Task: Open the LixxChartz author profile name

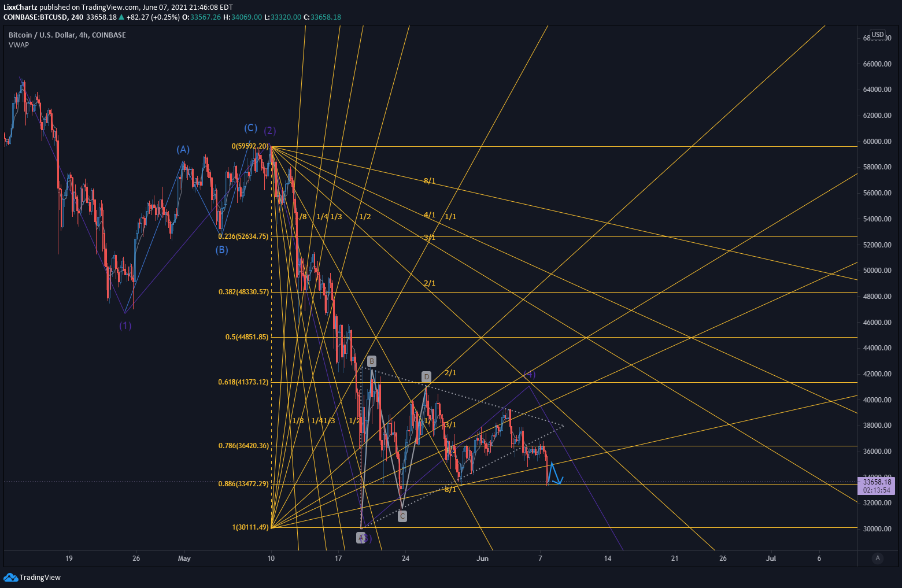Action: [20, 8]
